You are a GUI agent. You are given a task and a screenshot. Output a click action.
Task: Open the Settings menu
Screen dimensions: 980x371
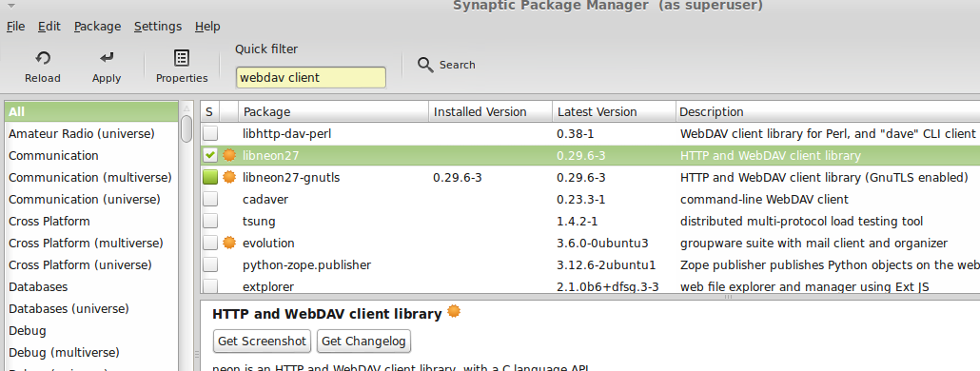[158, 27]
